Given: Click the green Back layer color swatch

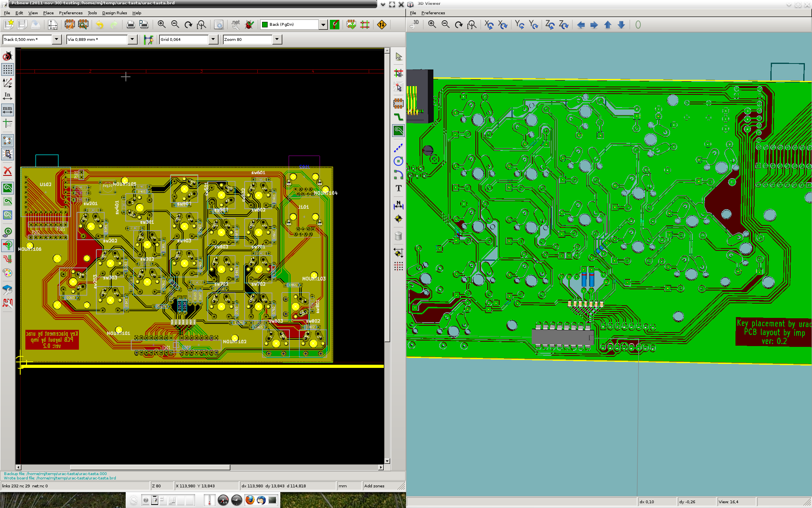Looking at the screenshot, I should (265, 25).
